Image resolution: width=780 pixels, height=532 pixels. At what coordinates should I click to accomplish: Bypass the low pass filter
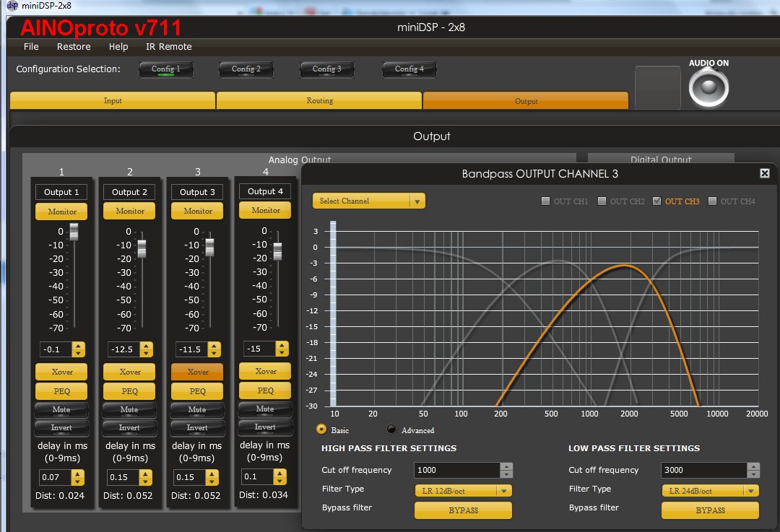click(711, 510)
